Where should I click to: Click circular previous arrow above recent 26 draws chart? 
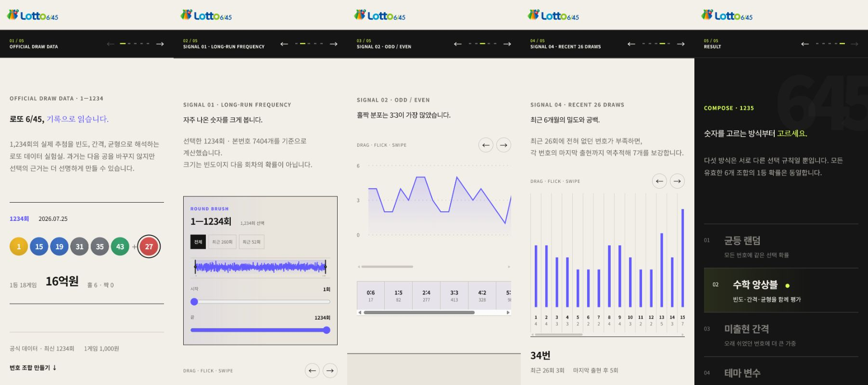(660, 181)
